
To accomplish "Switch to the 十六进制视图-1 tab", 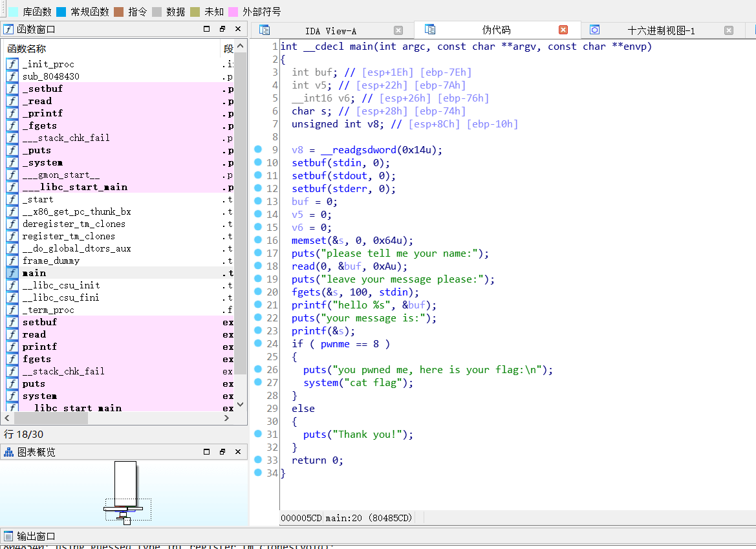I will click(661, 31).
